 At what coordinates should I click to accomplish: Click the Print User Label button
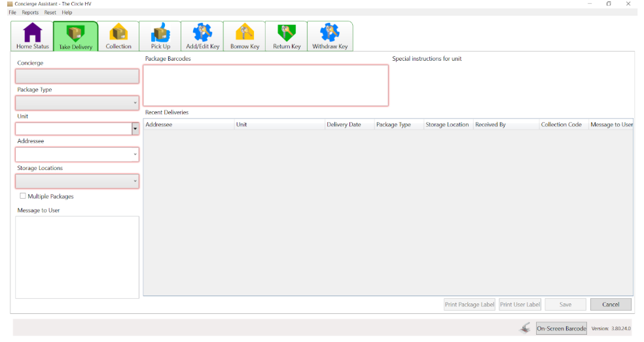(520, 304)
